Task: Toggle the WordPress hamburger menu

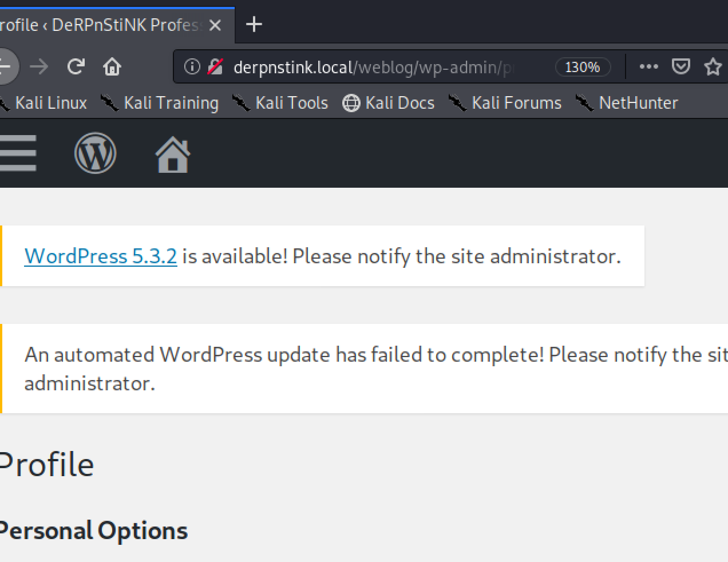Action: point(18,153)
